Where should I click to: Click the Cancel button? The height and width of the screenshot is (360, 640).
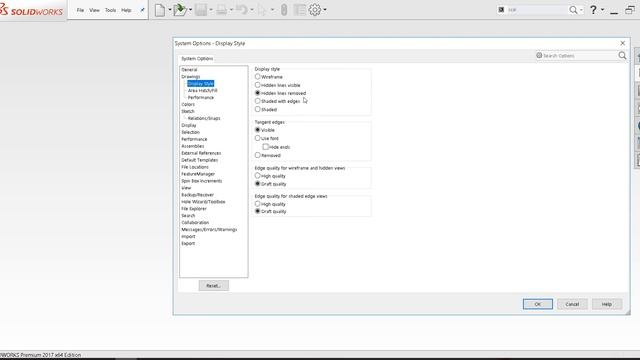point(572,304)
